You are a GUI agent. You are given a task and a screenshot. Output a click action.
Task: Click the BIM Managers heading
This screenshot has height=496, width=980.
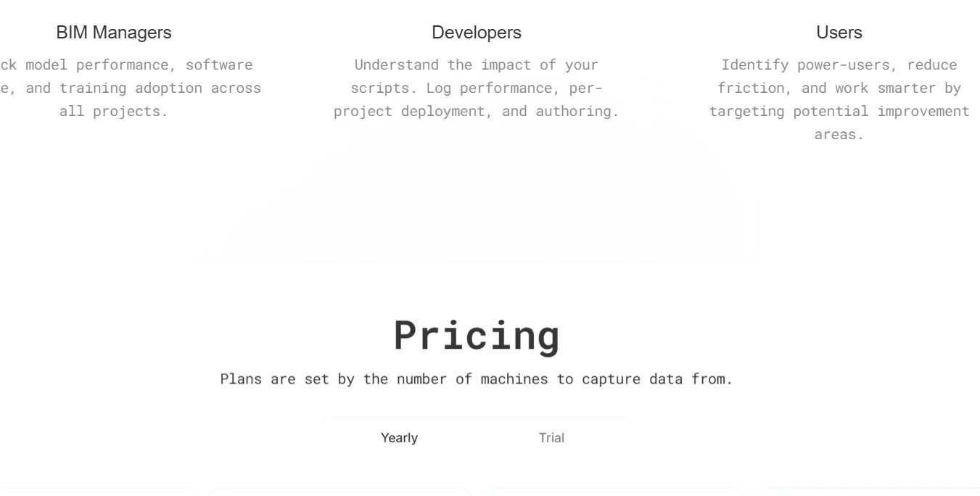tap(114, 33)
